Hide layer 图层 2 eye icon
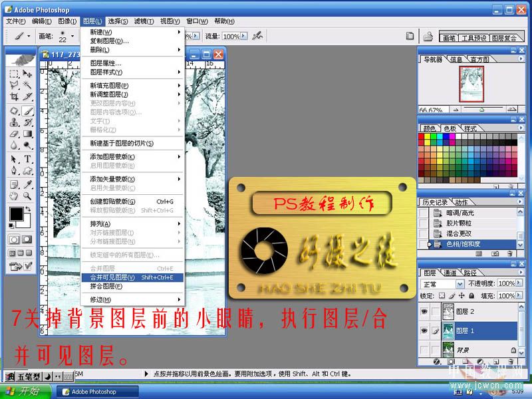 click(x=424, y=311)
